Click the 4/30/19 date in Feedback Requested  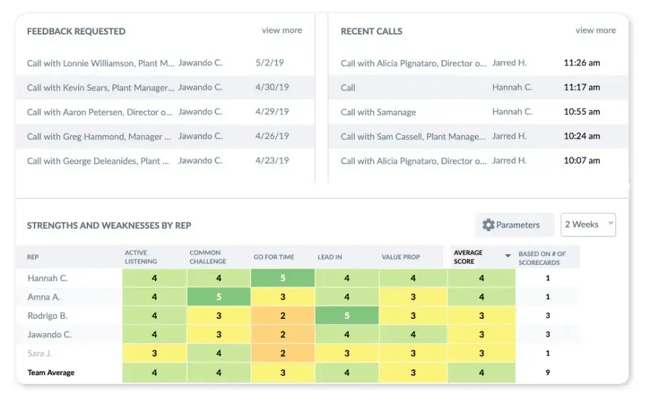pos(272,87)
